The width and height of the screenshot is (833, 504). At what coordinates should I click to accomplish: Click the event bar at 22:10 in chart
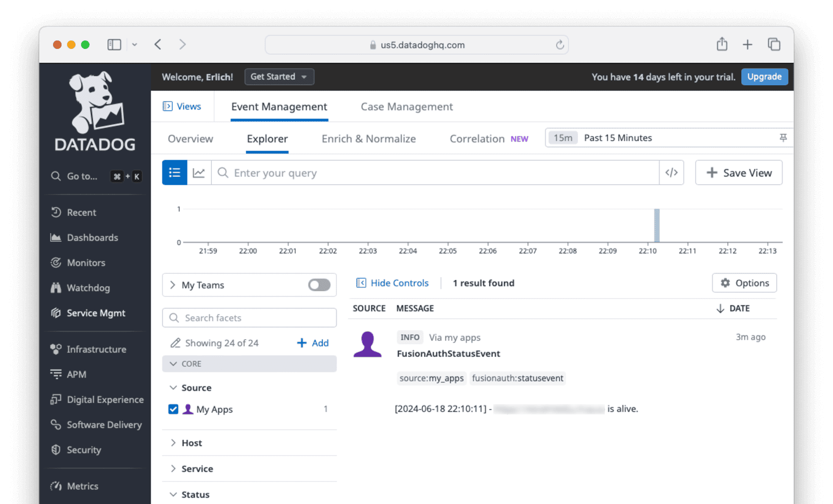point(657,225)
